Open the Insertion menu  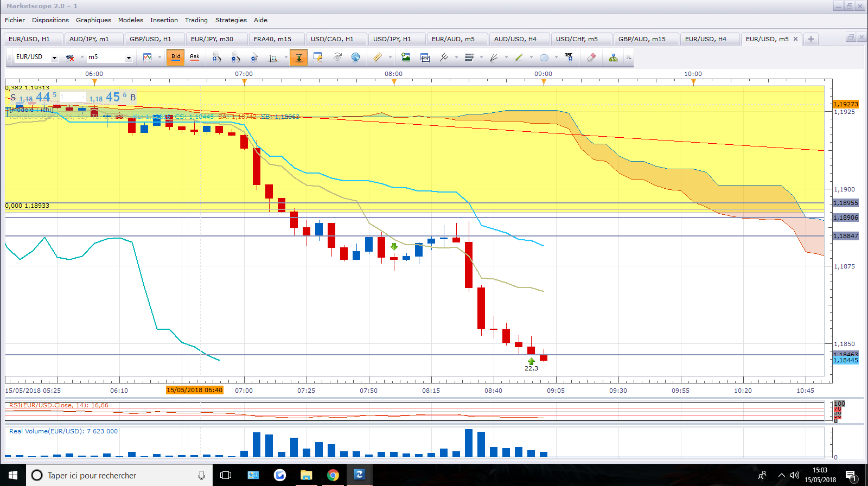(x=164, y=20)
